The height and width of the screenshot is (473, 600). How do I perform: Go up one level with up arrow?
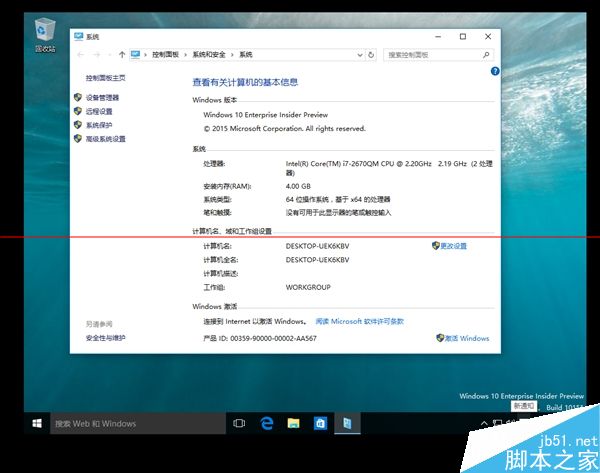[122, 54]
